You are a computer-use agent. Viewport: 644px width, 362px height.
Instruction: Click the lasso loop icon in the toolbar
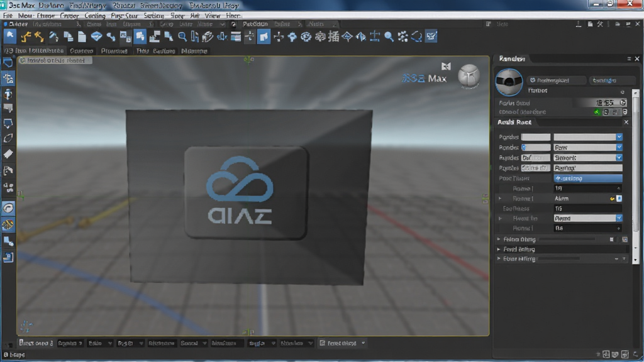pyautogui.click(x=416, y=37)
